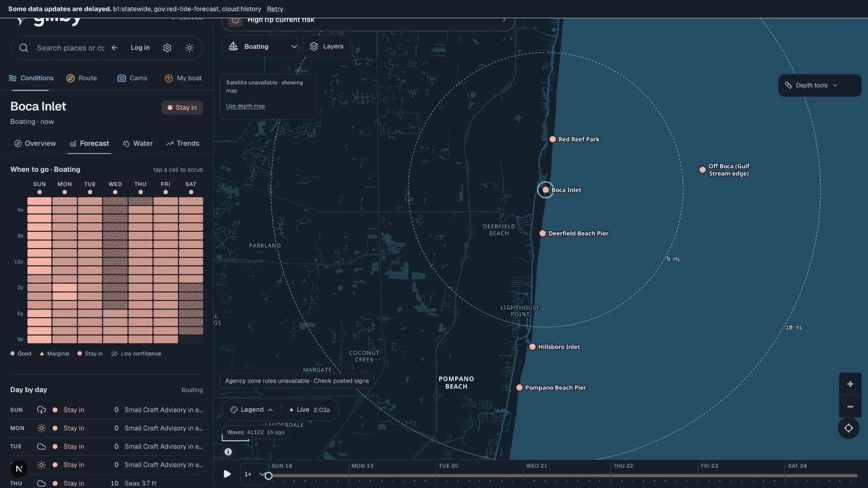Select the Boca Inlet map marker

pos(546,190)
